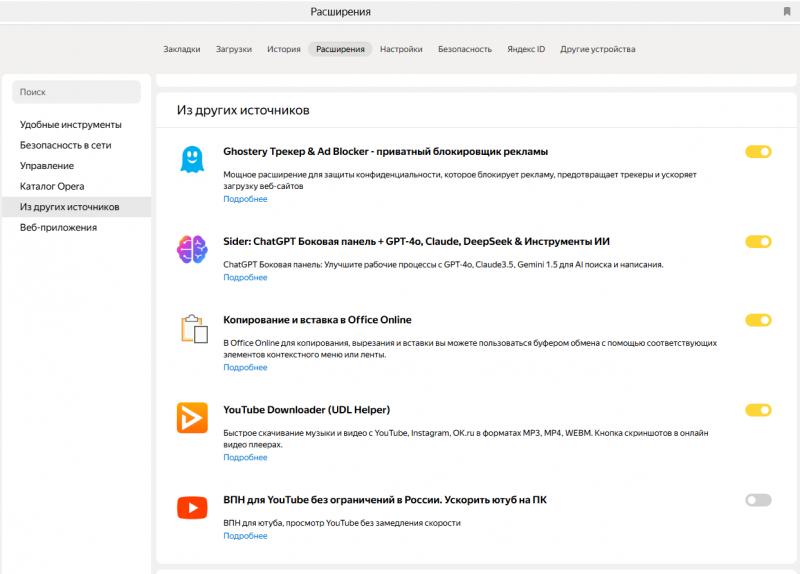Click ВПН для YouTube без ограничений title
The width and height of the screenshot is (800, 574).
point(385,500)
